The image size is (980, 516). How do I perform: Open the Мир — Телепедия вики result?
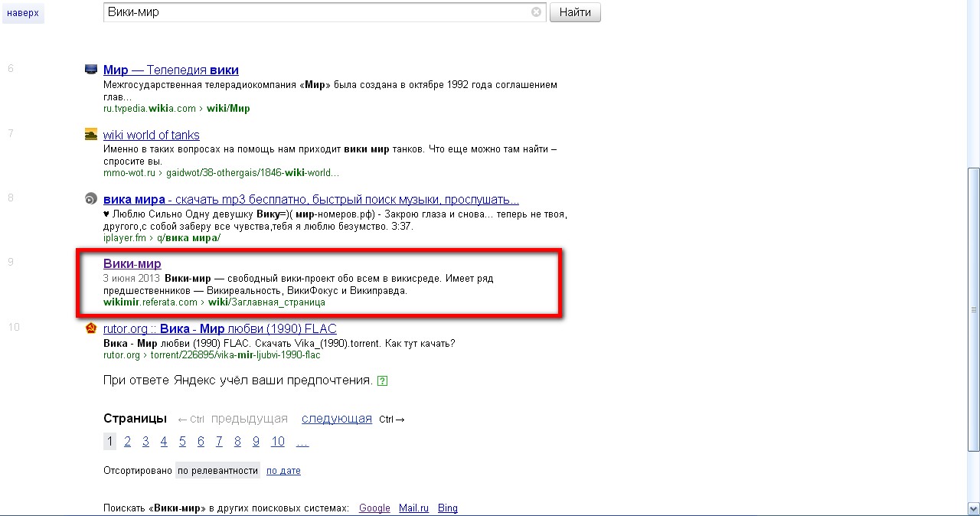(171, 70)
